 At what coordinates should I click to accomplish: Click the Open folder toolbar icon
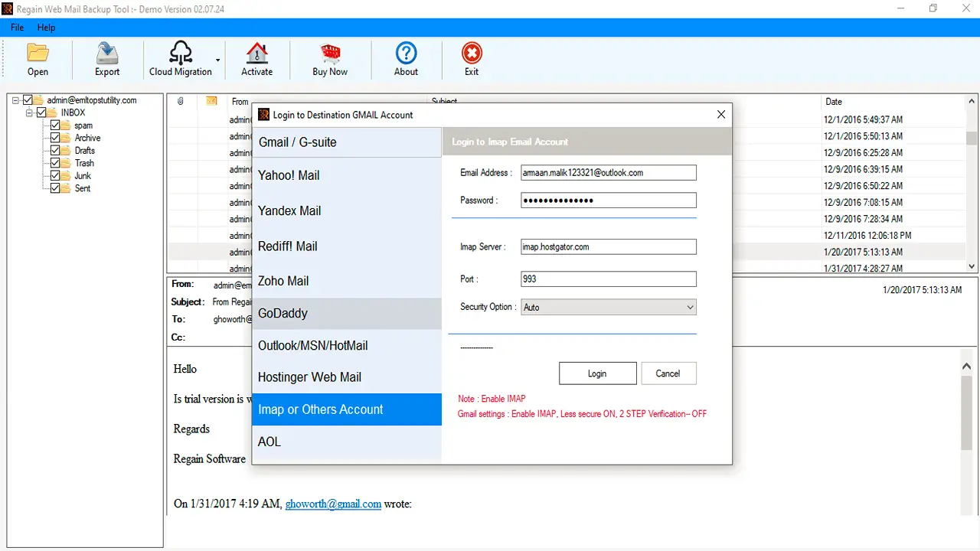[38, 53]
